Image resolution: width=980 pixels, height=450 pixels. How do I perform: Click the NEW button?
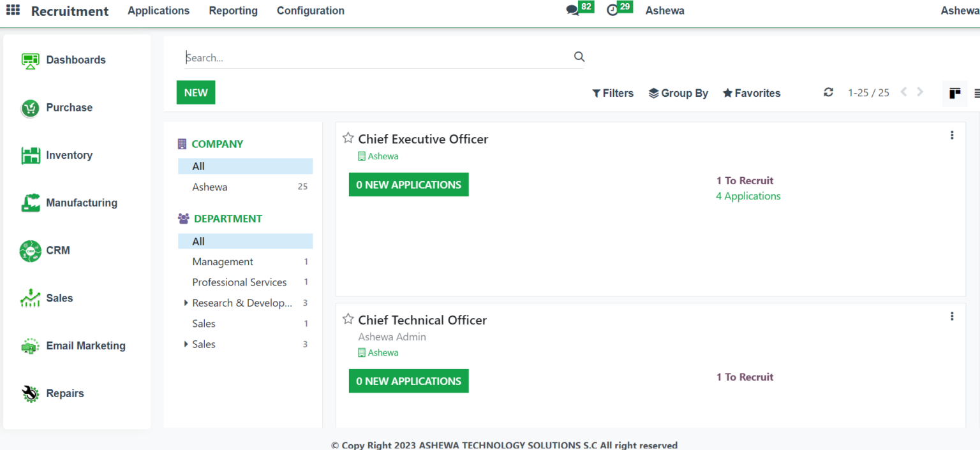tap(196, 92)
